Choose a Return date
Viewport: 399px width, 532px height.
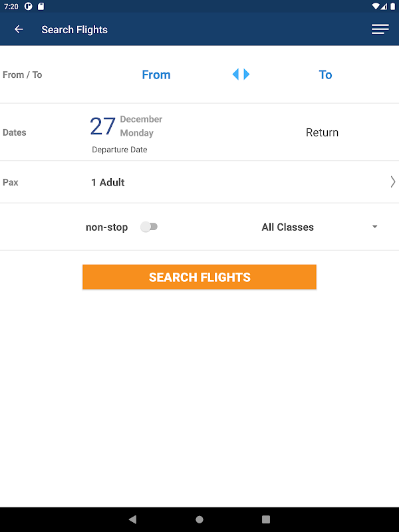click(x=322, y=132)
